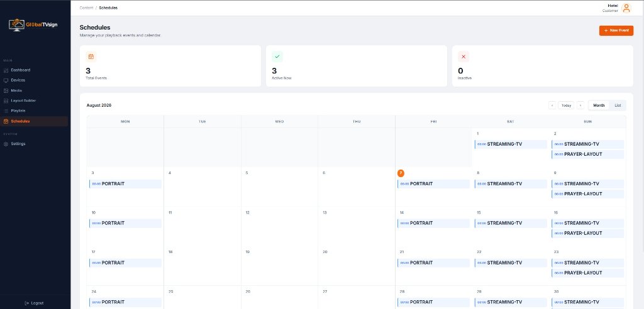The height and width of the screenshot is (309, 644).
Task: Open PORTRAIT event on August 28
Action: (x=433, y=302)
